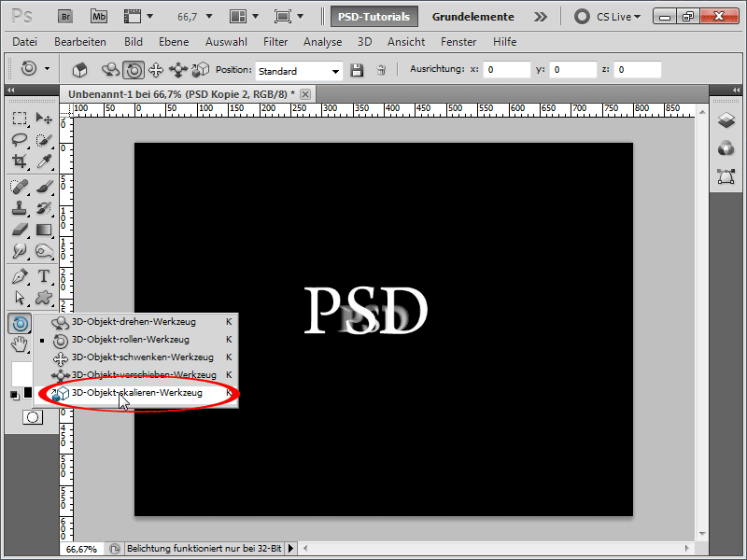Screen dimensions: 747x560
Task: Reset default foreground and background colors
Action: point(14,396)
